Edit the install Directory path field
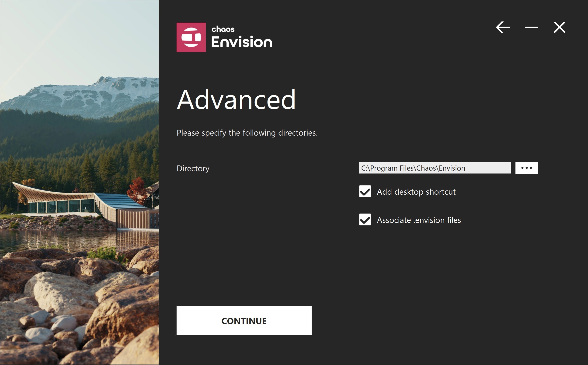Screen dimensions: 588x365 point(435,168)
